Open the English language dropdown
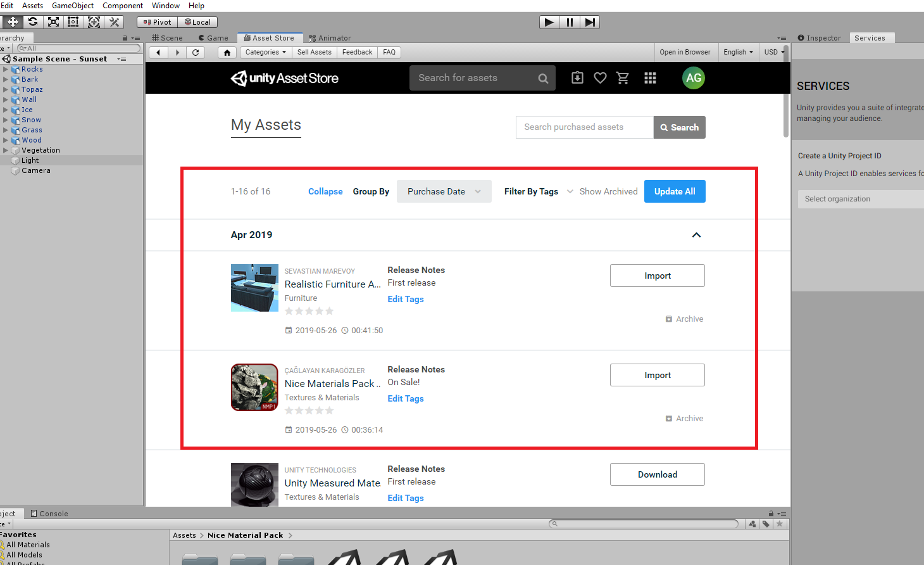The height and width of the screenshot is (565, 924). point(738,53)
